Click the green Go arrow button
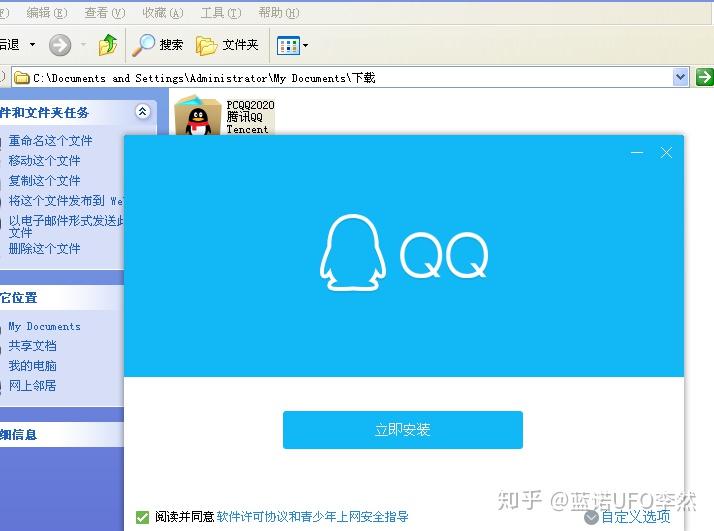 (704, 77)
